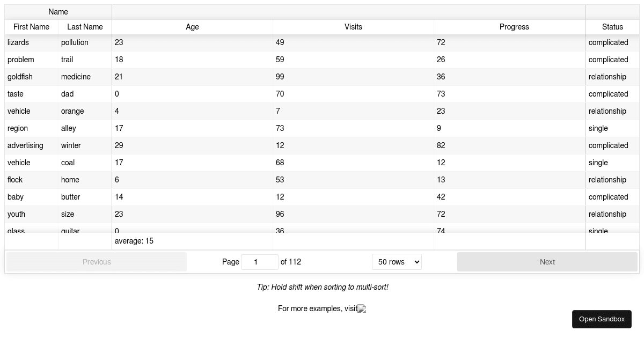Open the rows per page dropdown
Image resolution: width=644 pixels, height=338 pixels.
(x=397, y=262)
